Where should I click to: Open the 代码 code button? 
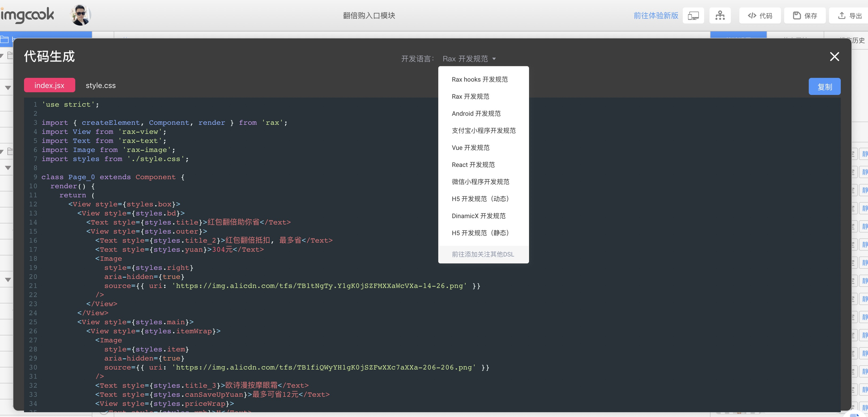(759, 15)
